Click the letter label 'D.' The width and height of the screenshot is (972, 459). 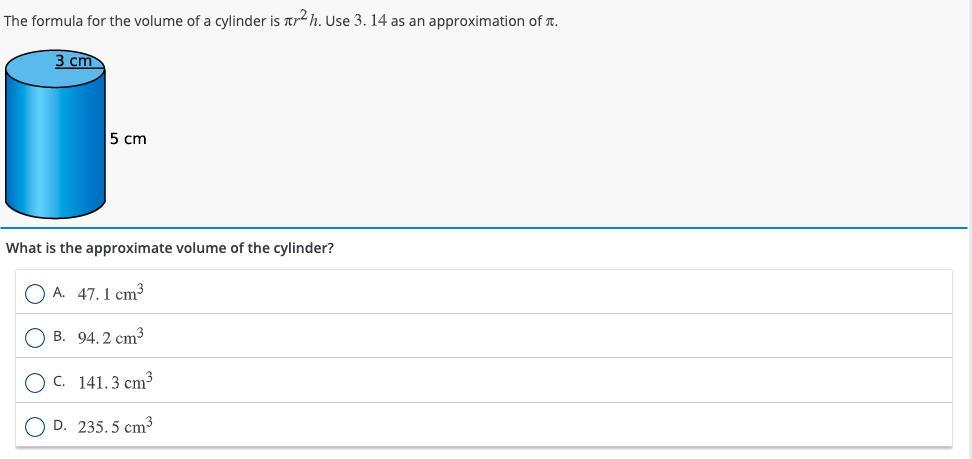pos(60,427)
